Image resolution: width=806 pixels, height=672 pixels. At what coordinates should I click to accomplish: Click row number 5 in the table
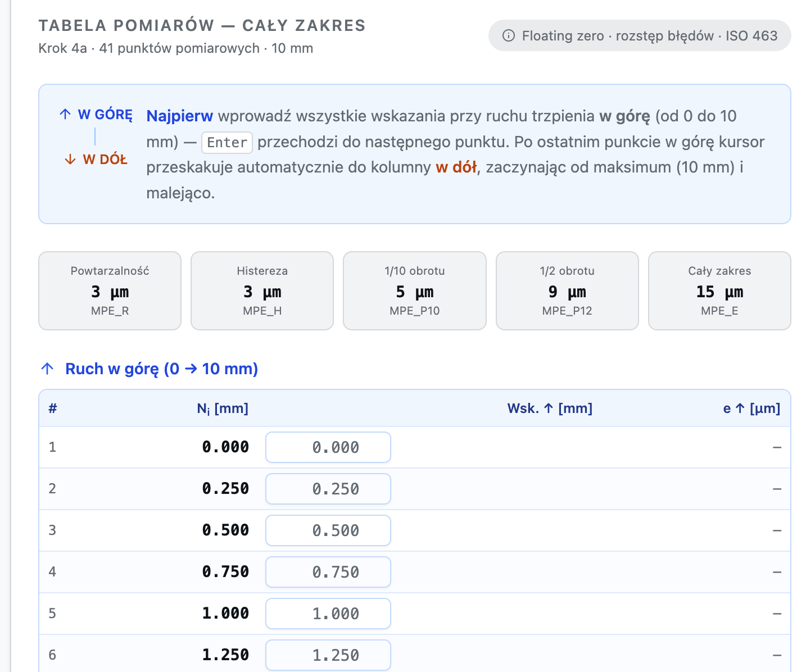pyautogui.click(x=52, y=614)
